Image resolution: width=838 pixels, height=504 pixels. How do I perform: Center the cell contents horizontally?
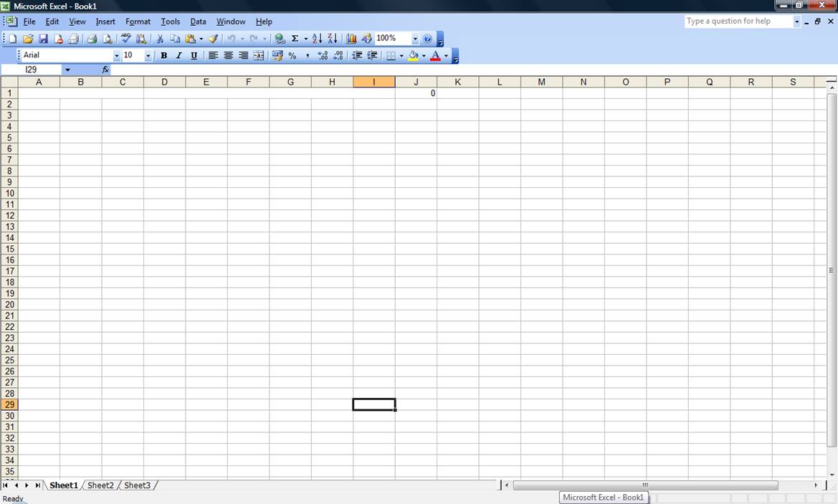[x=228, y=56]
